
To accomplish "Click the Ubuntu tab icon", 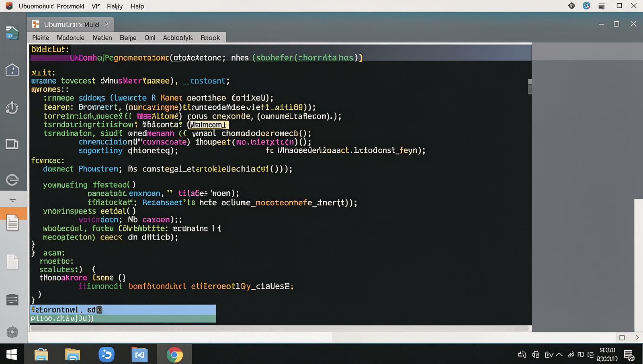I will 36,25.
